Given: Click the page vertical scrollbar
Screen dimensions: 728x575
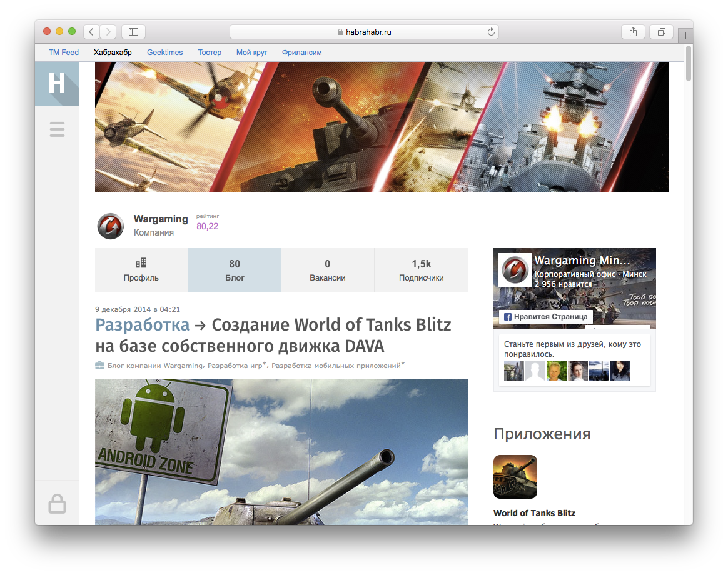Looking at the screenshot, I should (689, 63).
